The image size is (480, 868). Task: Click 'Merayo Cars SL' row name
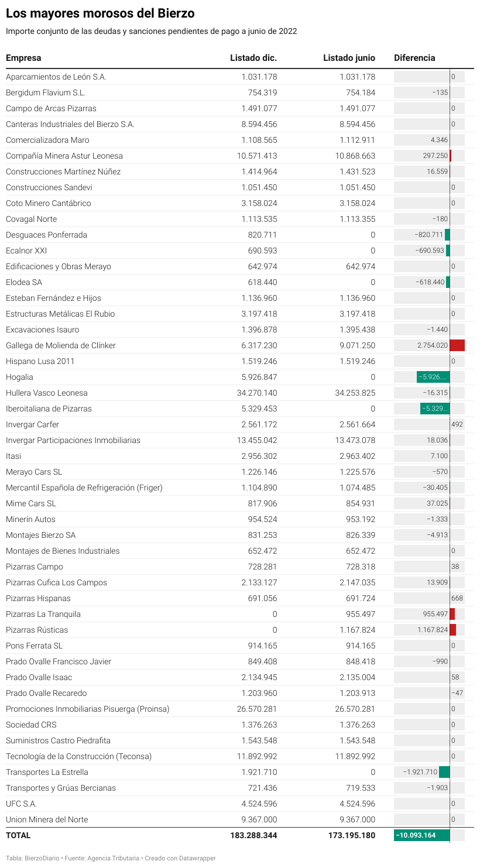point(34,472)
